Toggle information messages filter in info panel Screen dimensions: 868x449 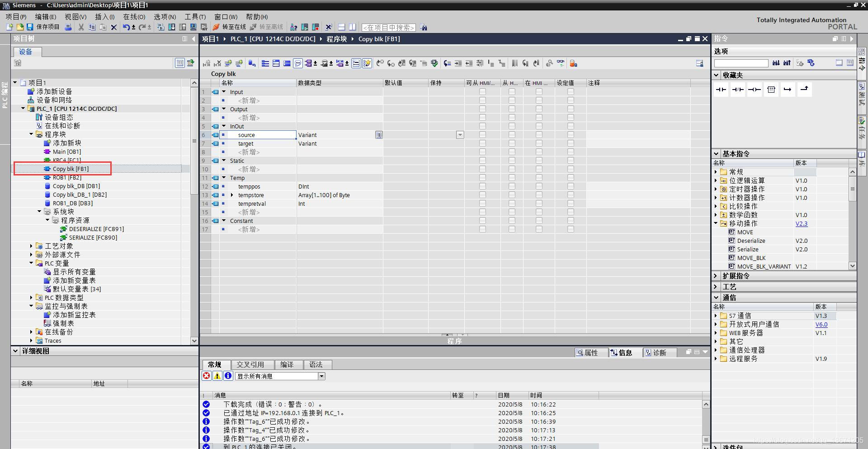228,376
